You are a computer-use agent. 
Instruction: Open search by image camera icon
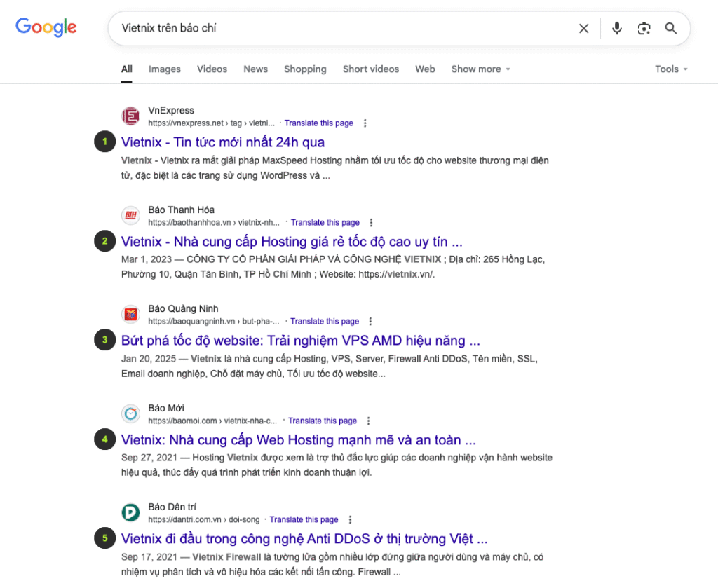tap(644, 28)
